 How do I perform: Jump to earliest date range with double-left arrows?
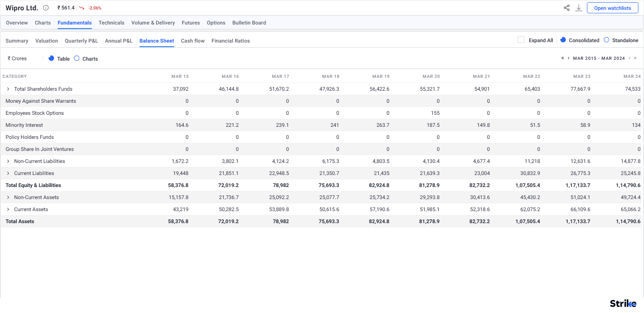pos(562,58)
